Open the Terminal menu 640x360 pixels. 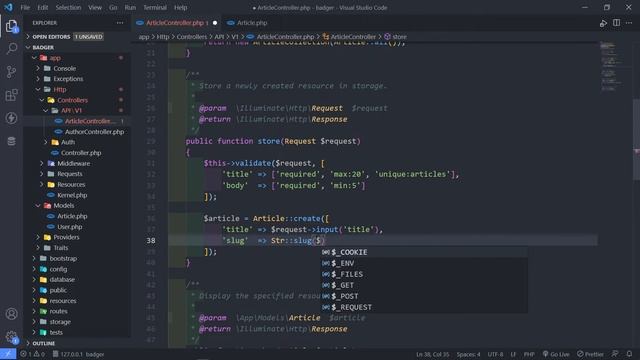click(x=155, y=7)
